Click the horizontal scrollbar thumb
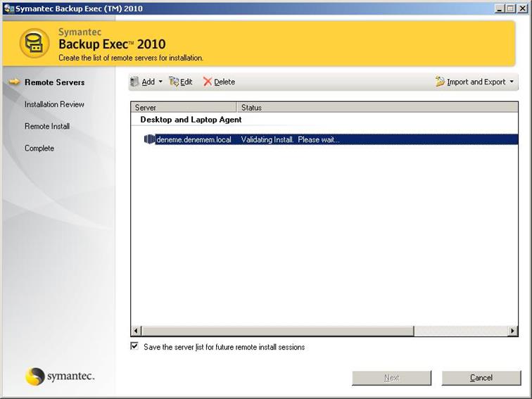532x399 pixels. pos(277,331)
